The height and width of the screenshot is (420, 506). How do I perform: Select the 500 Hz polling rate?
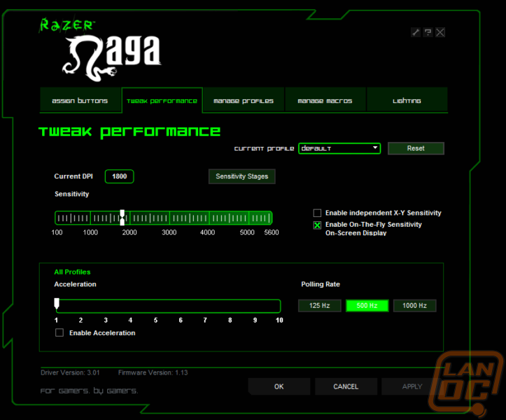click(x=367, y=305)
